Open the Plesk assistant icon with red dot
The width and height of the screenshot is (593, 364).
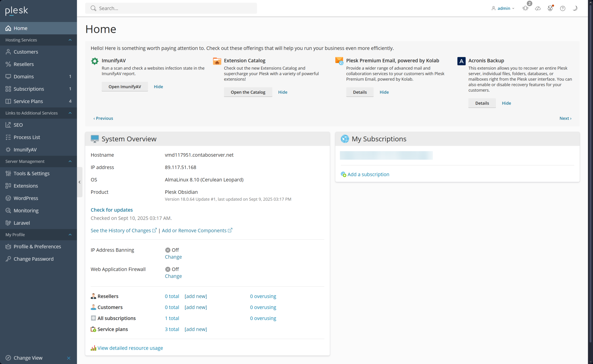tap(550, 8)
